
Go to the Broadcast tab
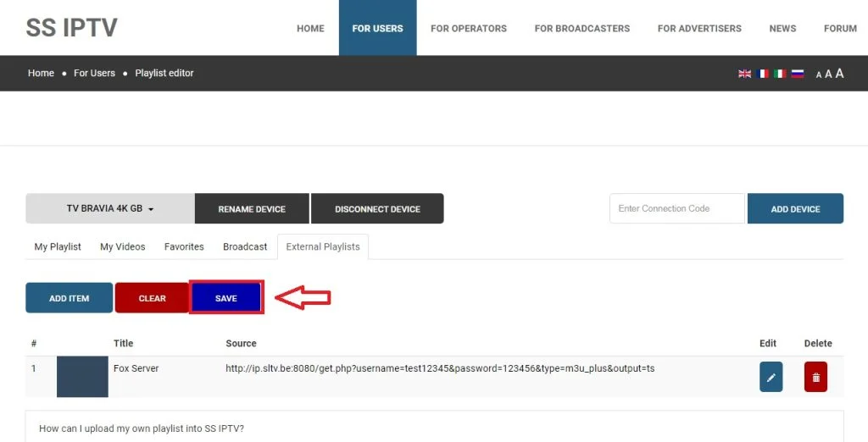(x=245, y=246)
